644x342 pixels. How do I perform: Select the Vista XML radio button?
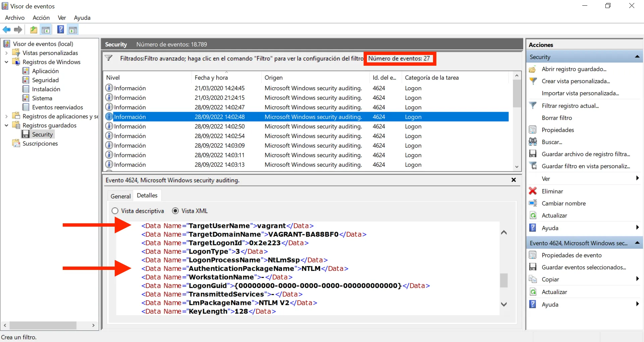coord(175,211)
